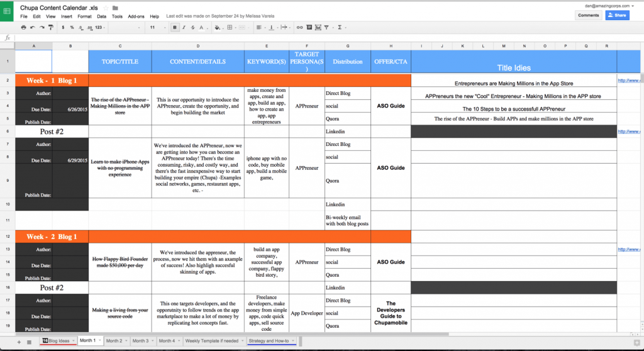Click the Comments button
Image resolution: width=644 pixels, height=351 pixels.
pyautogui.click(x=588, y=15)
